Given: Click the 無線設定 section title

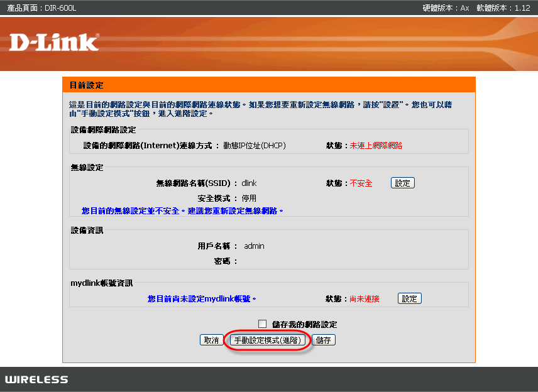Looking at the screenshot, I should coord(87,167).
